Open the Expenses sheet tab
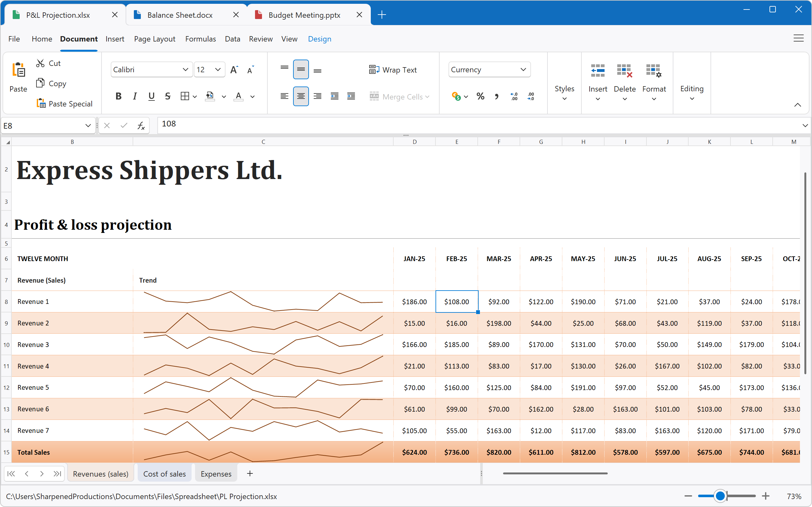Screen dimensions: 812x507 pyautogui.click(x=216, y=473)
